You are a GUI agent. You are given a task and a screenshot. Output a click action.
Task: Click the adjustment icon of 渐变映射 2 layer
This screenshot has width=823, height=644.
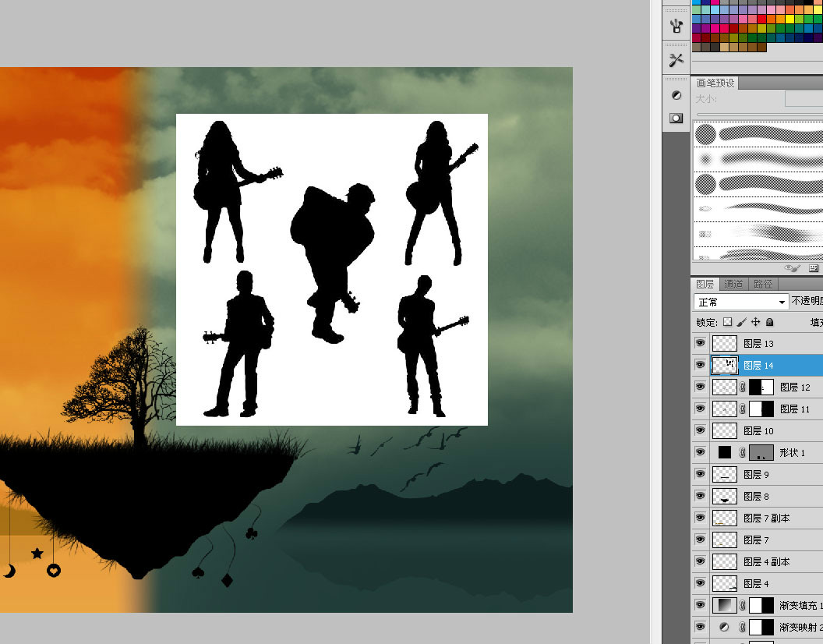pyautogui.click(x=724, y=627)
